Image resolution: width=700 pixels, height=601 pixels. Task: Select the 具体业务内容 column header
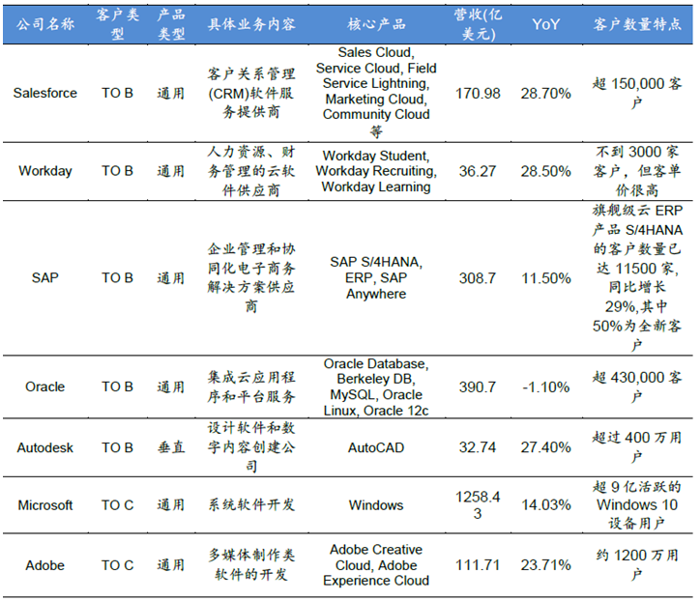(x=251, y=24)
